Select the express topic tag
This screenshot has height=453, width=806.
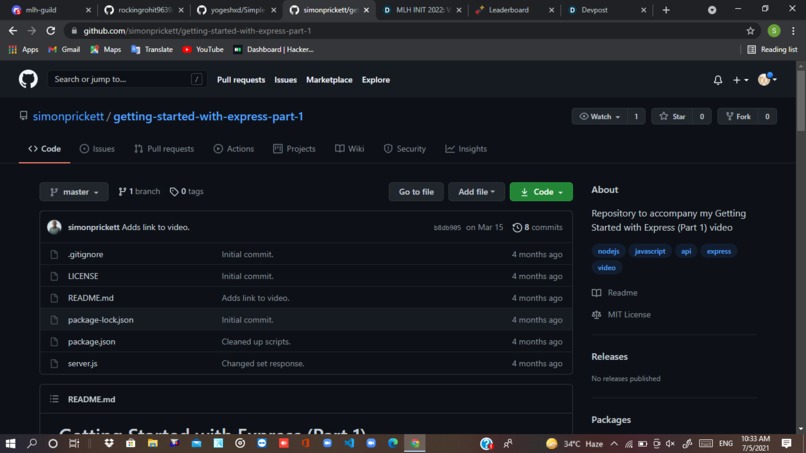(719, 251)
